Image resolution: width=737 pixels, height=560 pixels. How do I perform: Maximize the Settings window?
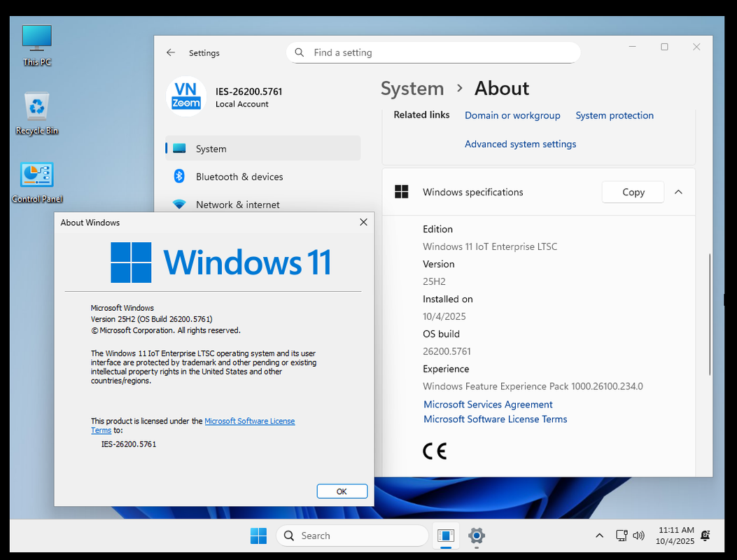tap(664, 46)
